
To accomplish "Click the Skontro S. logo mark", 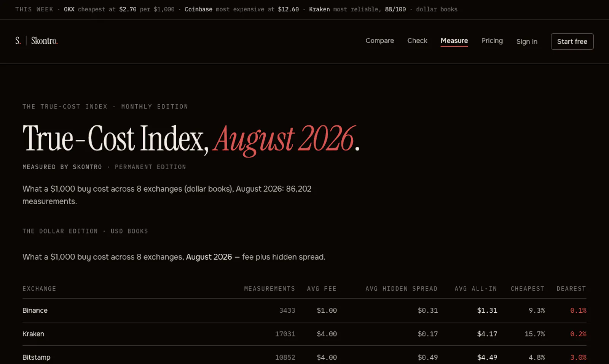I will click(x=18, y=41).
